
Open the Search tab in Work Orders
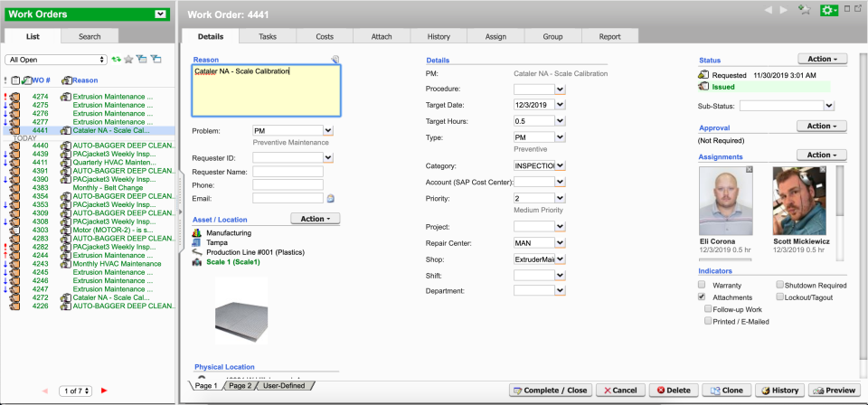click(x=90, y=36)
